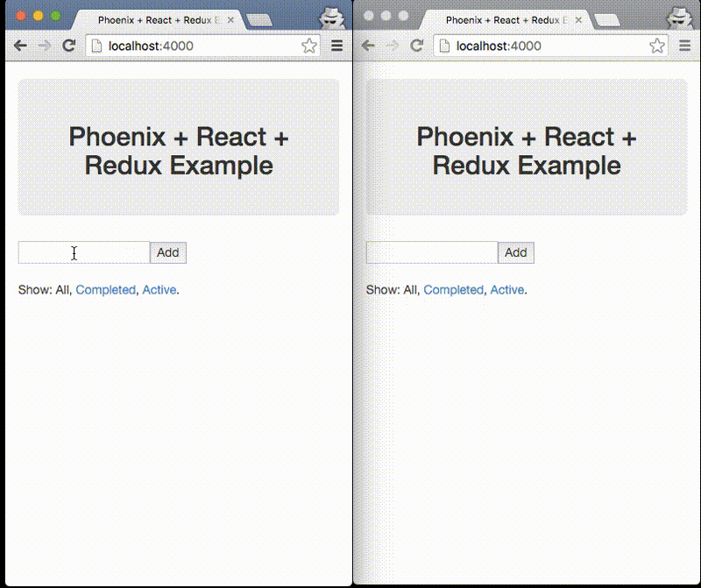Viewport: 701px width, 588px height.
Task: Close the right window's Phoenix tab
Action: pos(578,20)
